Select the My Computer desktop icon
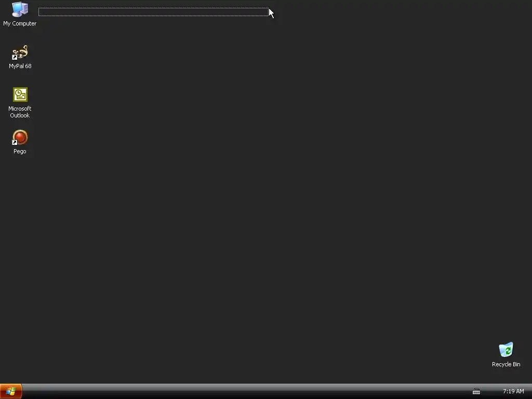The width and height of the screenshot is (532, 399). tap(20, 9)
